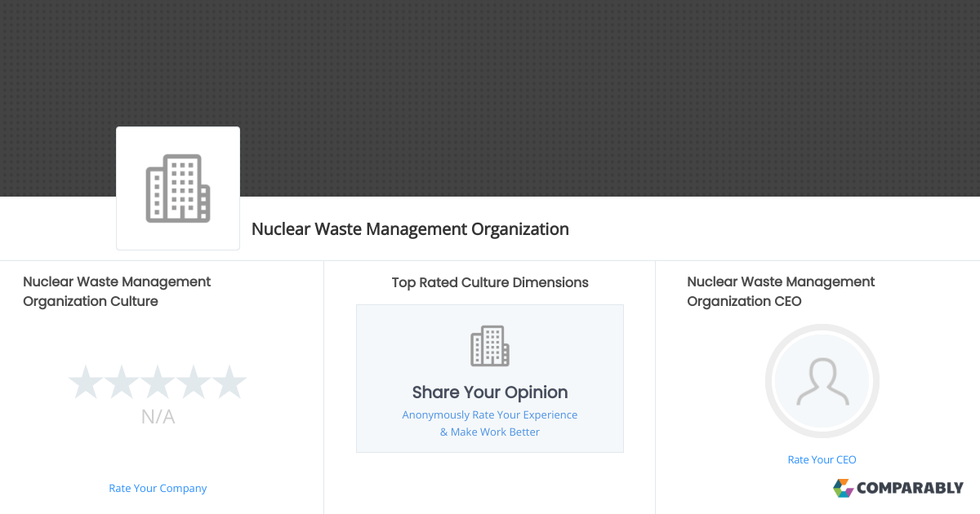Open the Nuclear Waste Management Organization CEO section

coord(781,291)
